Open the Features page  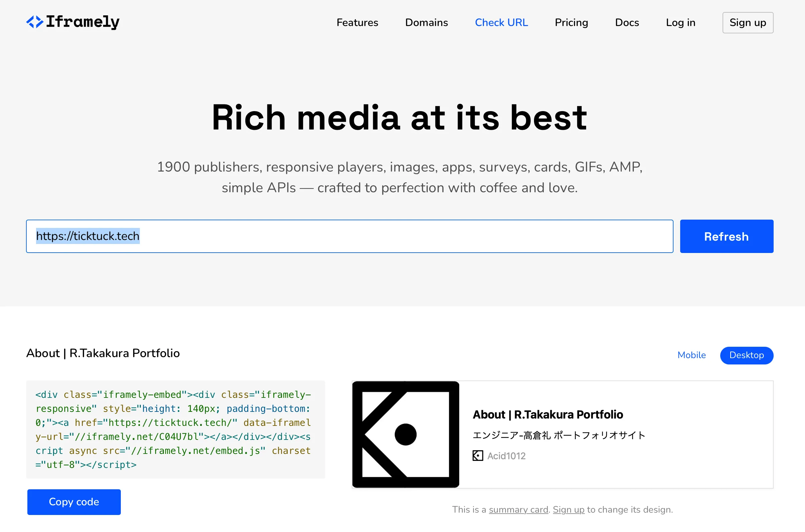tap(357, 23)
